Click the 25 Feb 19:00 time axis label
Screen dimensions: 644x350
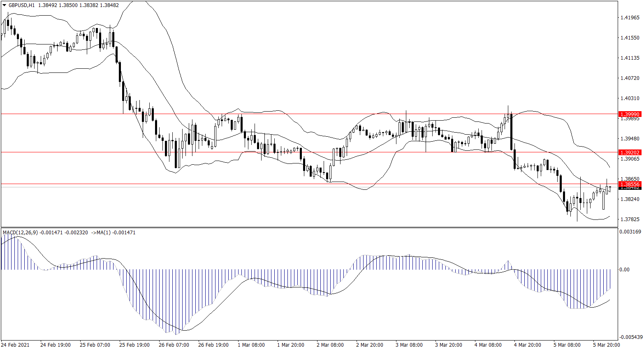134,345
